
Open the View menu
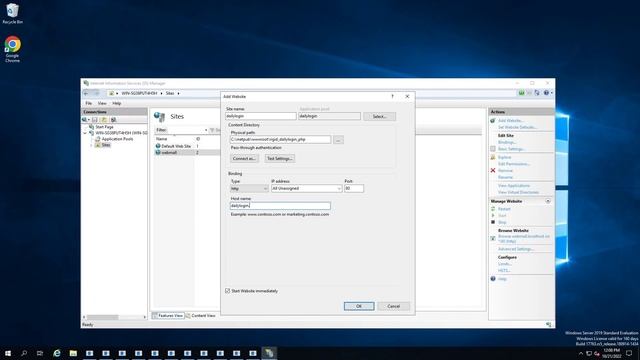click(x=102, y=104)
